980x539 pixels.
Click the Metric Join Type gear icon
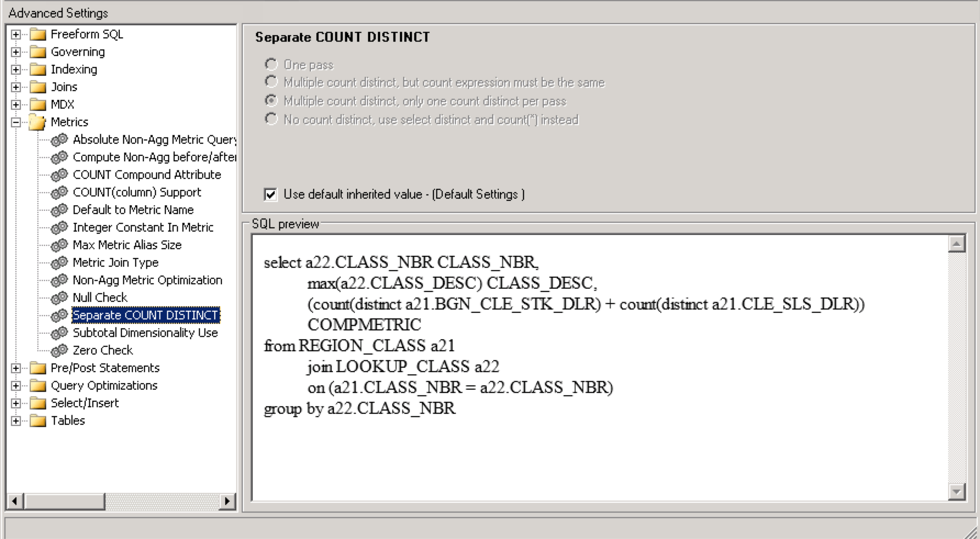[59, 263]
